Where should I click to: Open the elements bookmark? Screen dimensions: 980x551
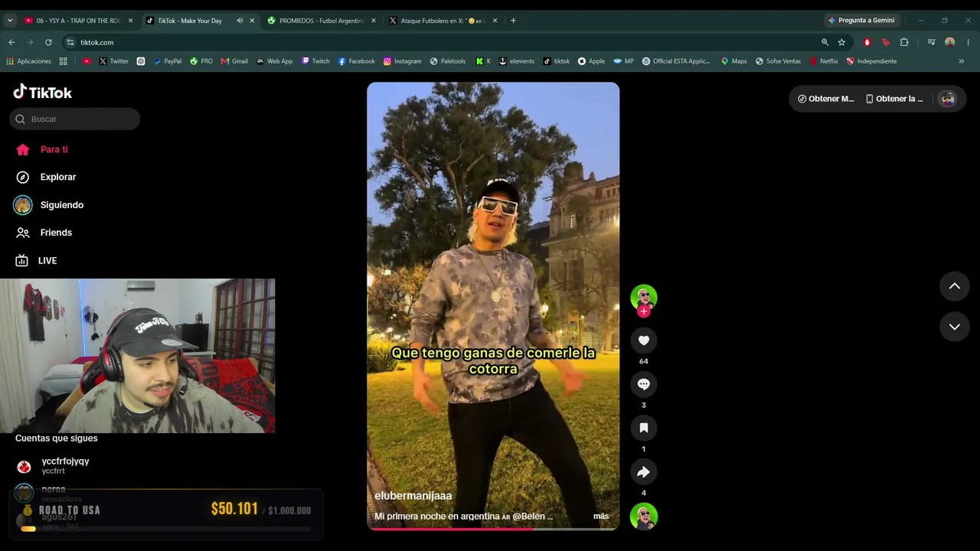(517, 61)
